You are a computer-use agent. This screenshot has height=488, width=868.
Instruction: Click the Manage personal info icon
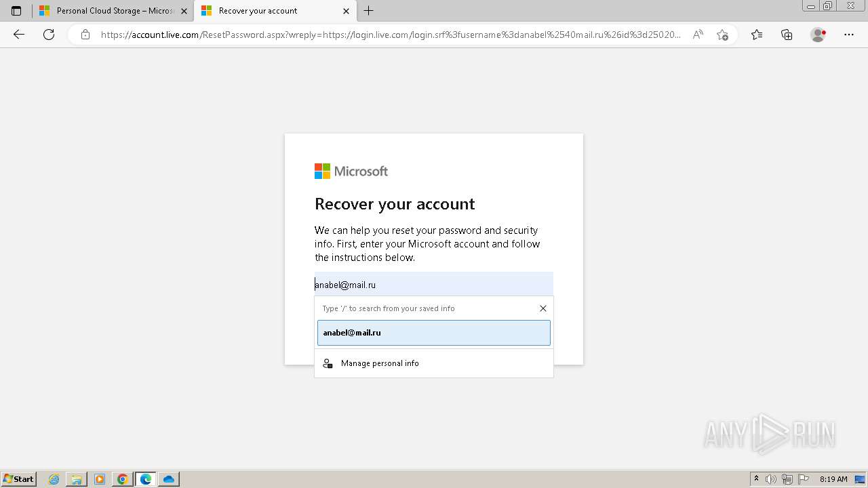click(x=328, y=363)
